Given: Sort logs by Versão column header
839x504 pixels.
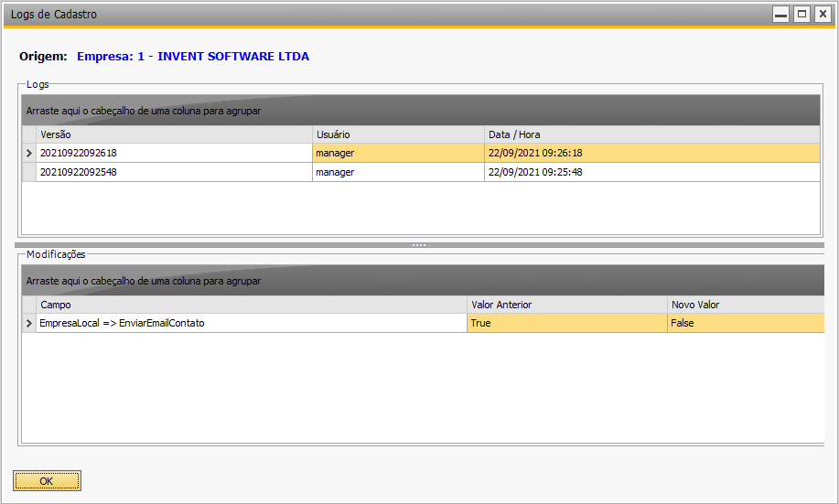Looking at the screenshot, I should point(174,134).
